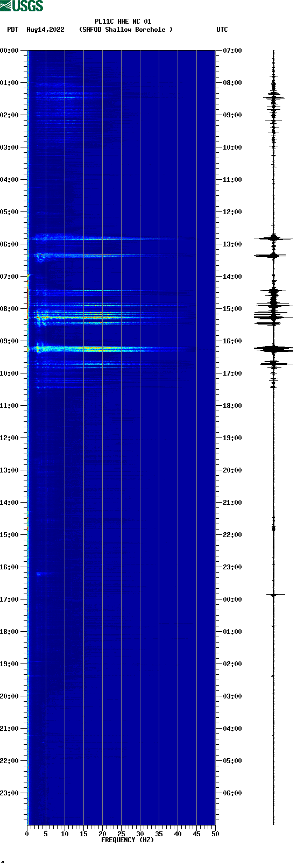
Task: Click the 06:00 PDT time label
Action: point(10,244)
